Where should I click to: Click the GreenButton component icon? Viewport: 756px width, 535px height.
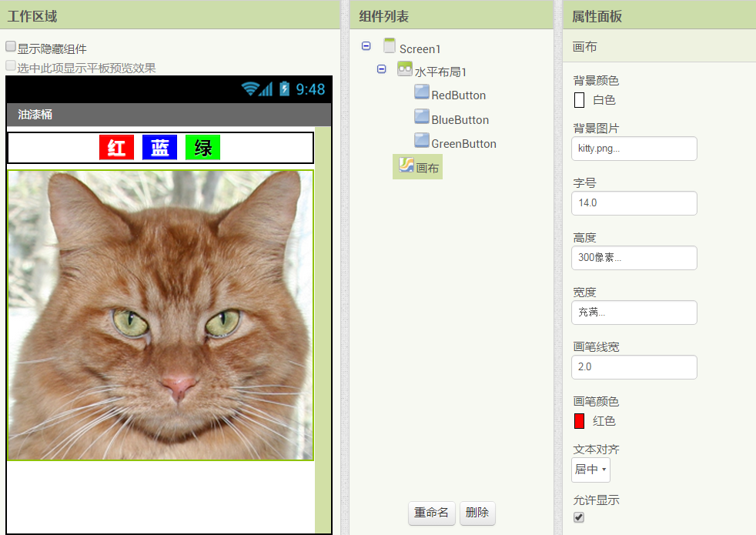coord(421,141)
